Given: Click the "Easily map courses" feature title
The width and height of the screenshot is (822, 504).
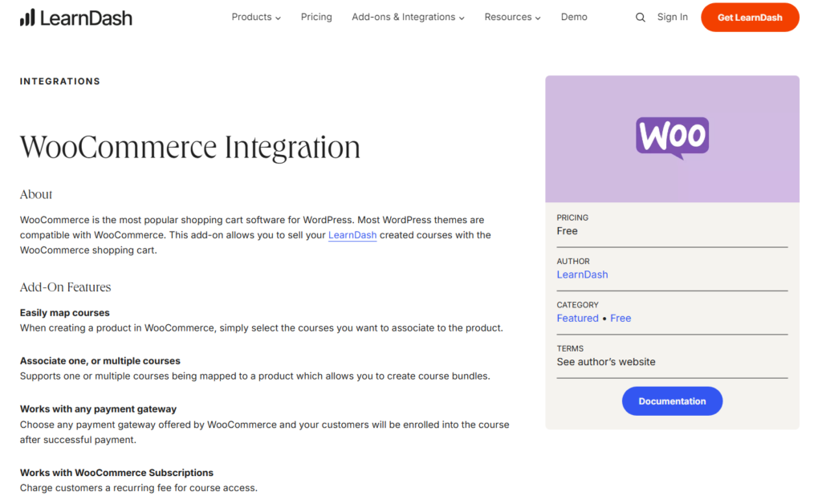Looking at the screenshot, I should [64, 313].
